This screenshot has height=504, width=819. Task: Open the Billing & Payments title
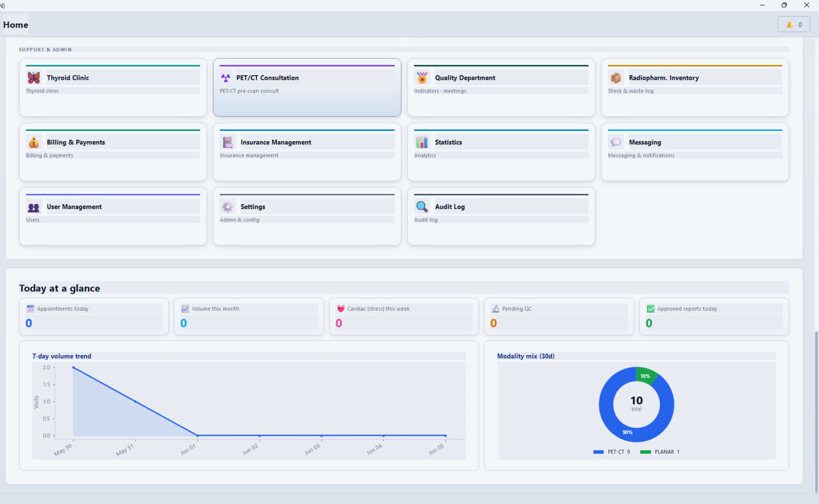click(76, 142)
